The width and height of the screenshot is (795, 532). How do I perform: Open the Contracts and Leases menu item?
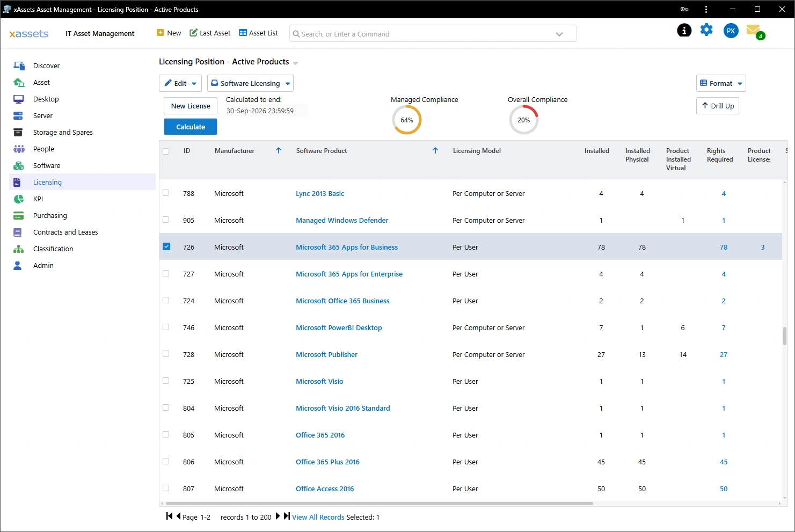point(82,232)
